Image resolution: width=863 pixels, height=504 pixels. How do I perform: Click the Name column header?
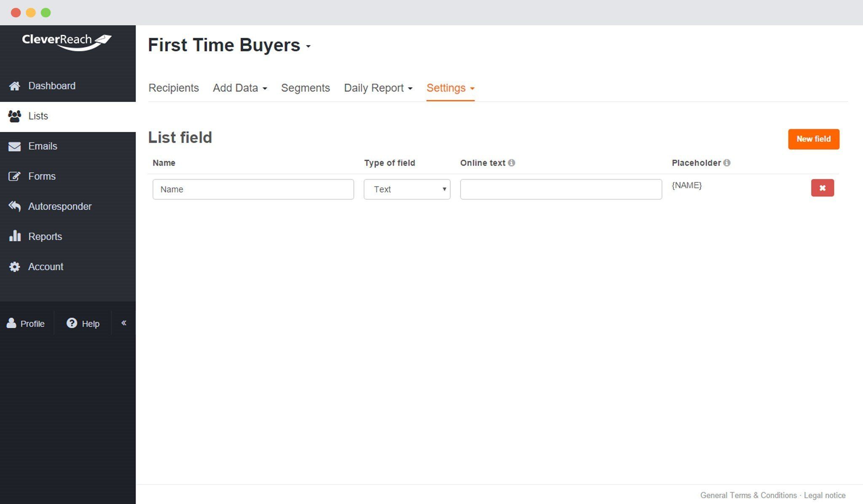164,163
